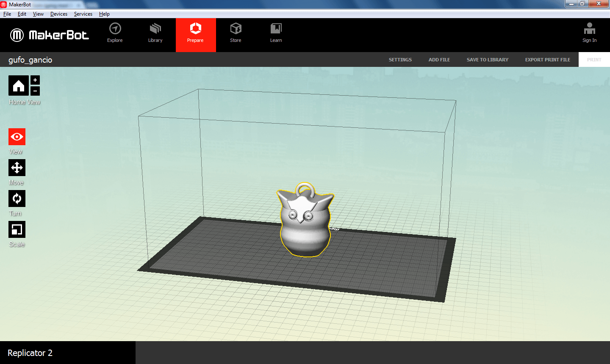Select the owl model on build plate
Screen dimensions: 610x364
click(305, 220)
